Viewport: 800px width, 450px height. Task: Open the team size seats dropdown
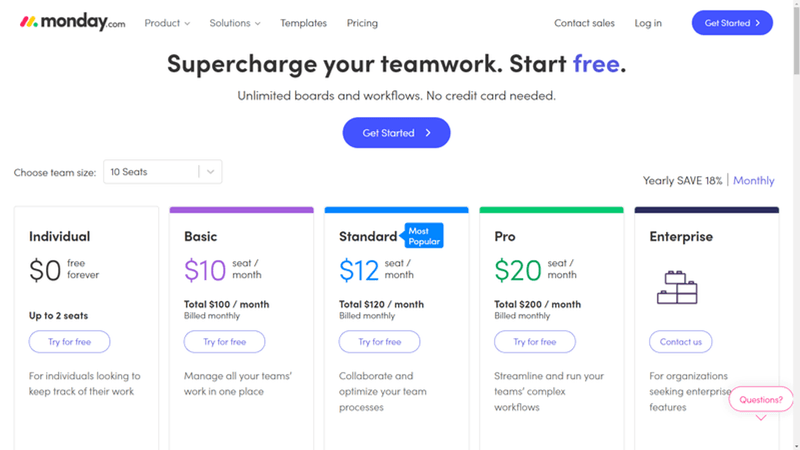[x=162, y=172]
